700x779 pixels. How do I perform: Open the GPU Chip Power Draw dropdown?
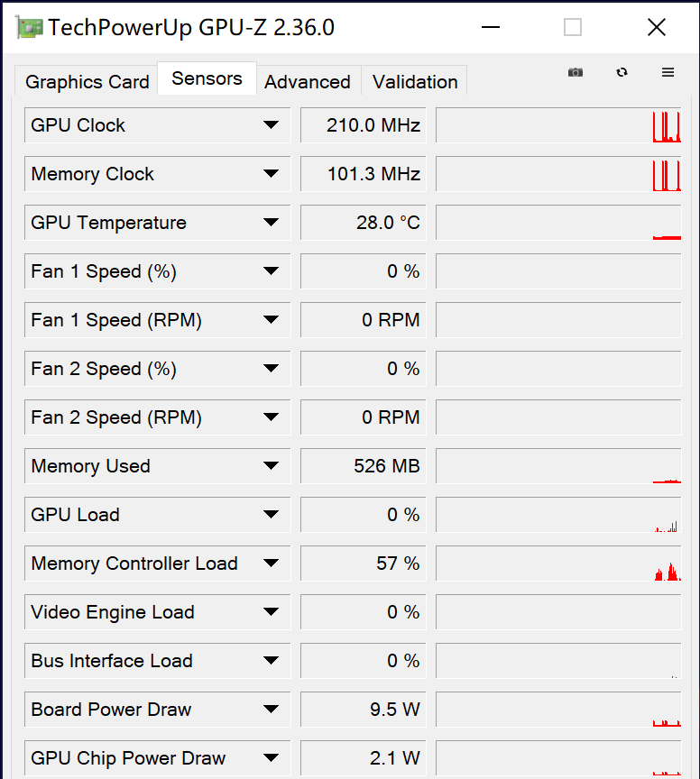tap(272, 757)
